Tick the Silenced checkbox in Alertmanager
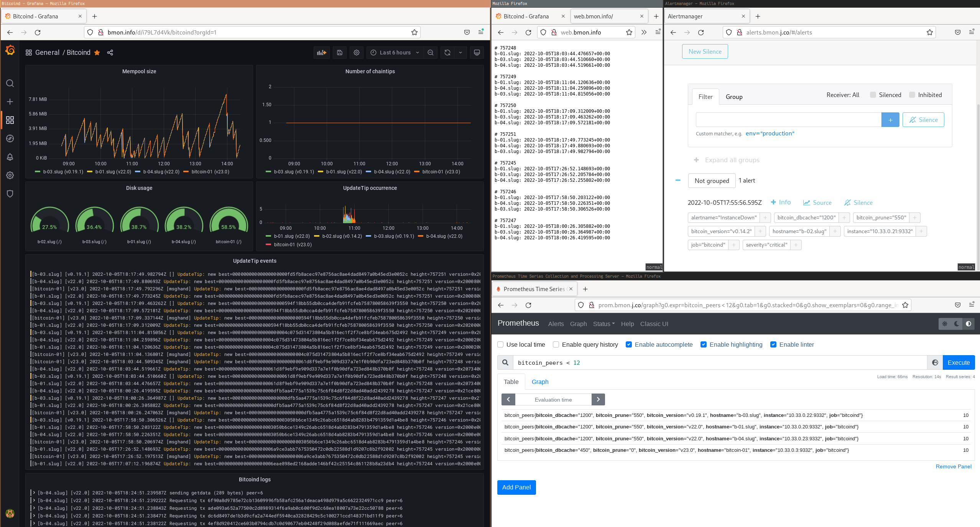The width and height of the screenshot is (980, 527). [x=873, y=95]
